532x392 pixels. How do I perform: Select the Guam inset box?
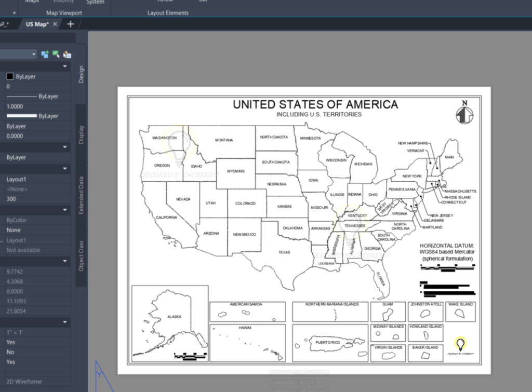388,312
